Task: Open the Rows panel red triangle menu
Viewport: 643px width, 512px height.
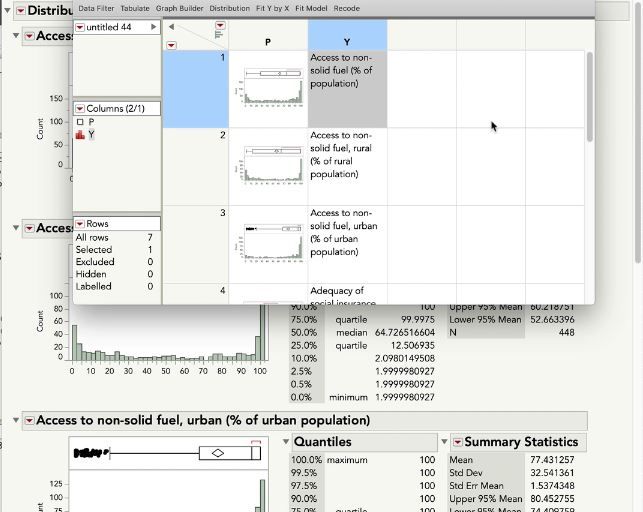Action: [x=80, y=224]
